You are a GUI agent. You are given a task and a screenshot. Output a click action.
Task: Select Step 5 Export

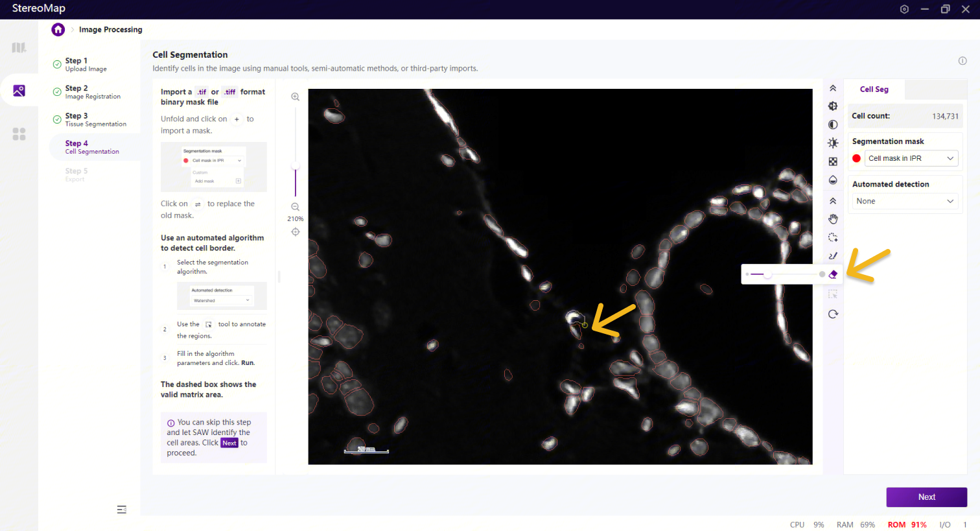[x=76, y=174]
